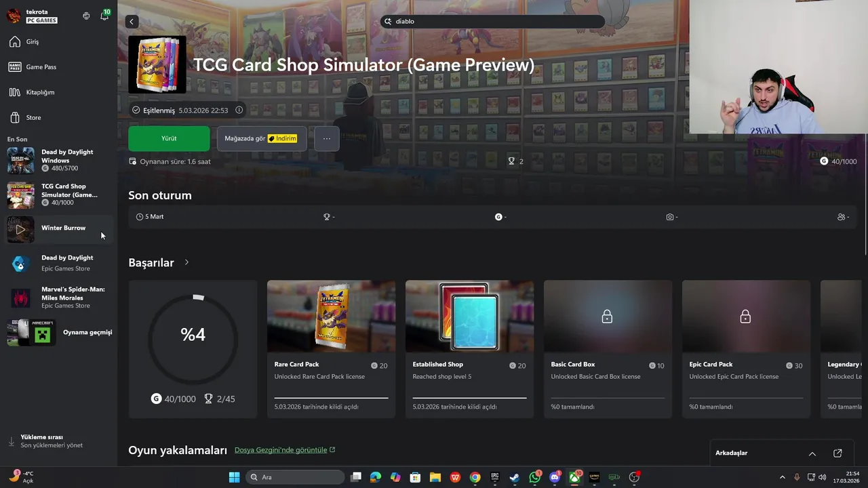Open the three-dots more options menu
868x488 pixels.
[327, 138]
